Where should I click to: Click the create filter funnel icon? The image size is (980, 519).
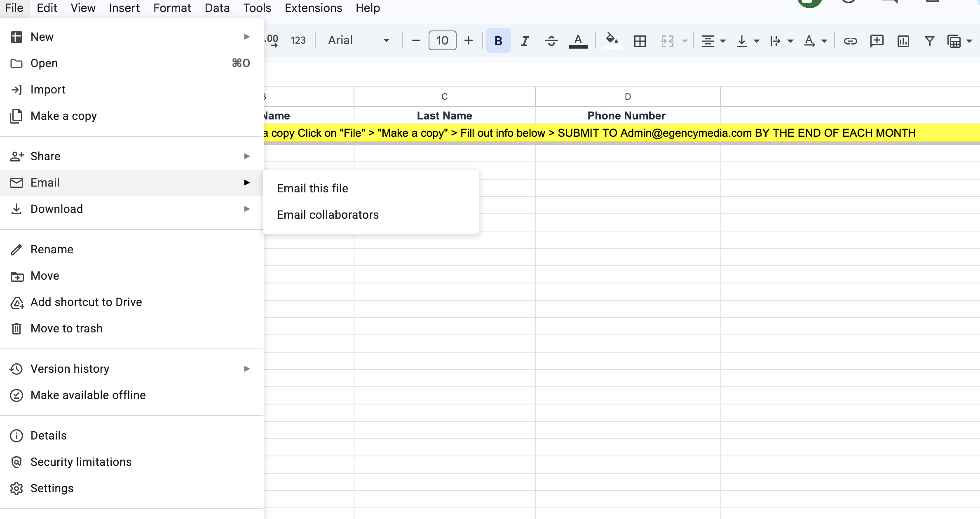pos(929,41)
